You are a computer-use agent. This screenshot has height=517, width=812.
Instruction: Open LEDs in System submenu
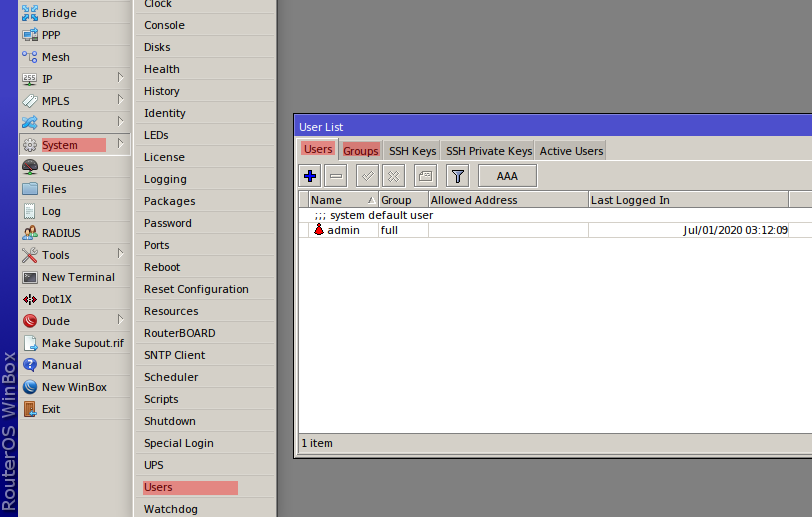coord(205,135)
